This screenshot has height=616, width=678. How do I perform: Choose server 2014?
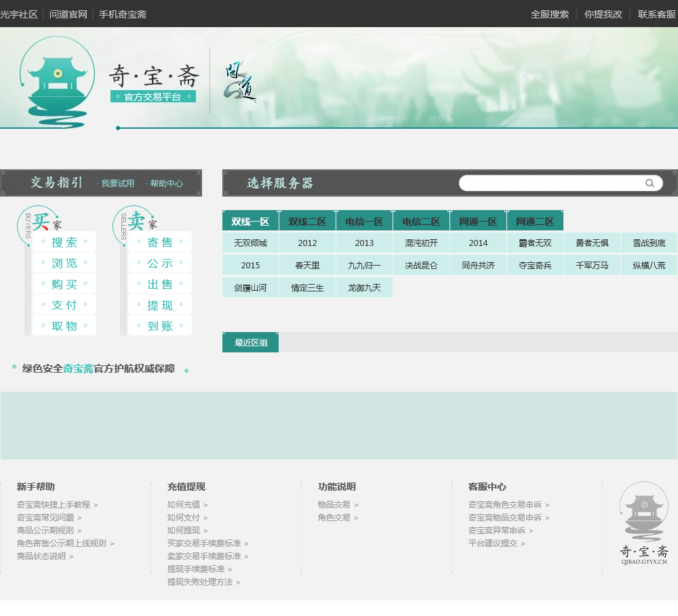tap(478, 243)
